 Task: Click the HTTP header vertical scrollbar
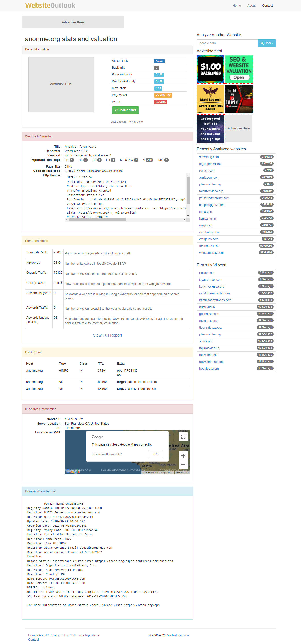pos(188,190)
